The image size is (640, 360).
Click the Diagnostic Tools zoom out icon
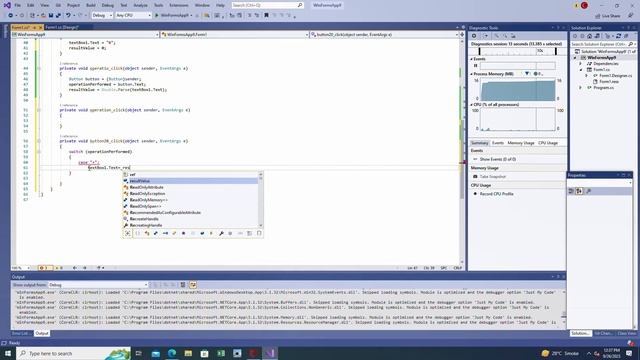(505, 36)
